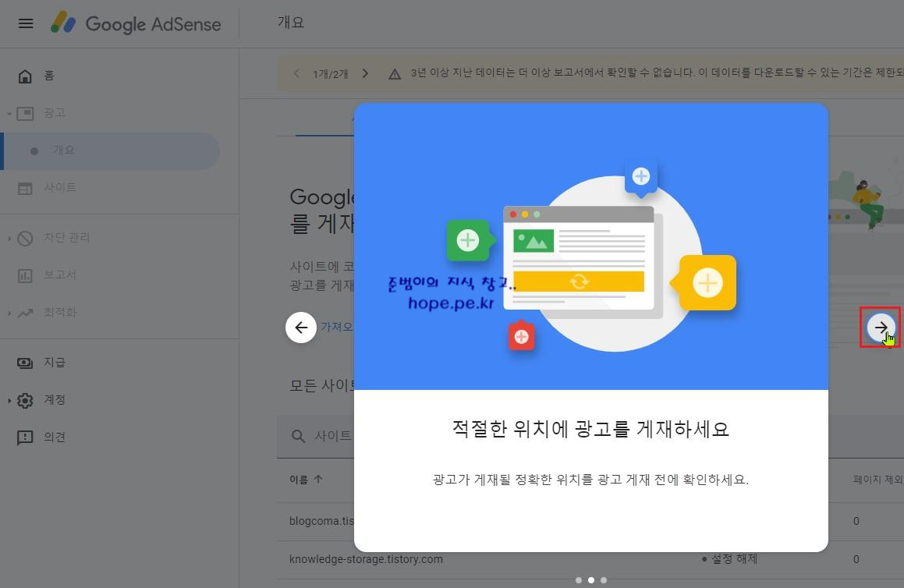Click notification counter 1개/2개
Image resolution: width=904 pixels, height=588 pixels.
click(331, 74)
